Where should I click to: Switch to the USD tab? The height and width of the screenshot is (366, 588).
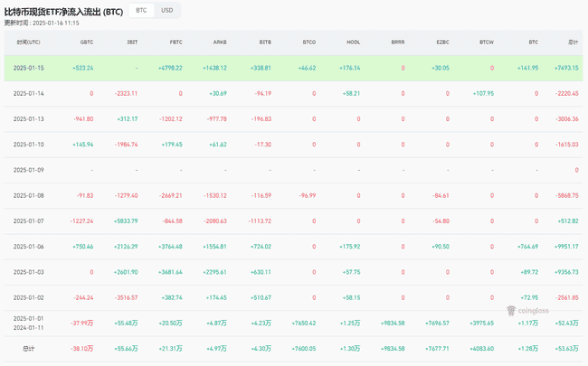167,11
